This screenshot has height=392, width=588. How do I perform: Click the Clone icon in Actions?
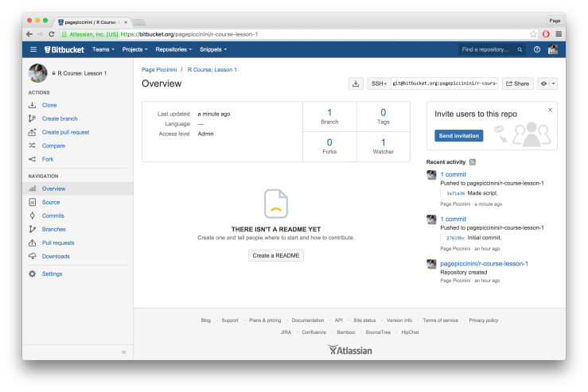click(33, 105)
